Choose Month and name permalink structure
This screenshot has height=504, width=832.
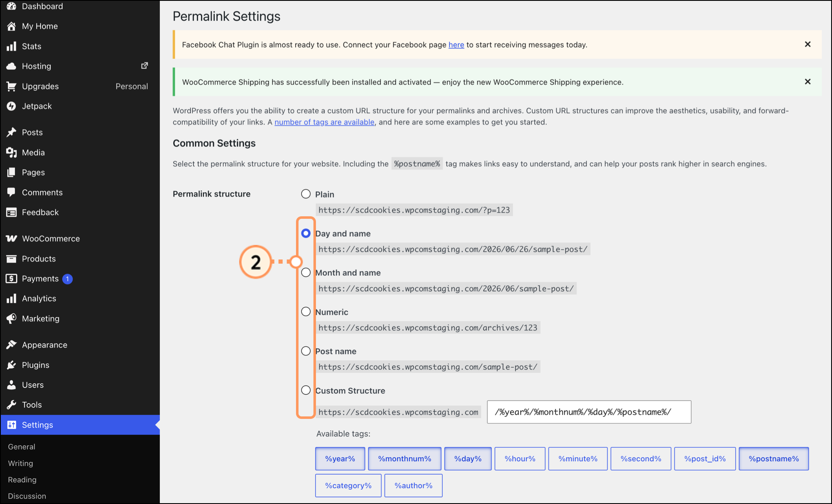coord(306,272)
